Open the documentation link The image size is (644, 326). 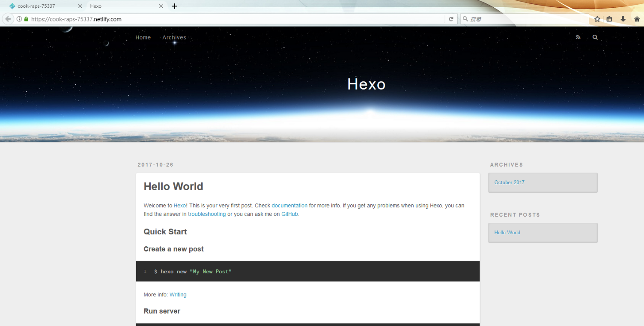tap(289, 206)
